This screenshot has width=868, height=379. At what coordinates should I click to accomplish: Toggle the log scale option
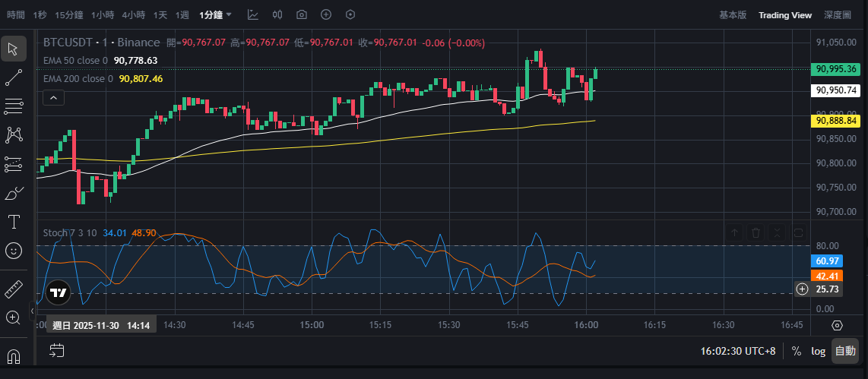coord(818,351)
